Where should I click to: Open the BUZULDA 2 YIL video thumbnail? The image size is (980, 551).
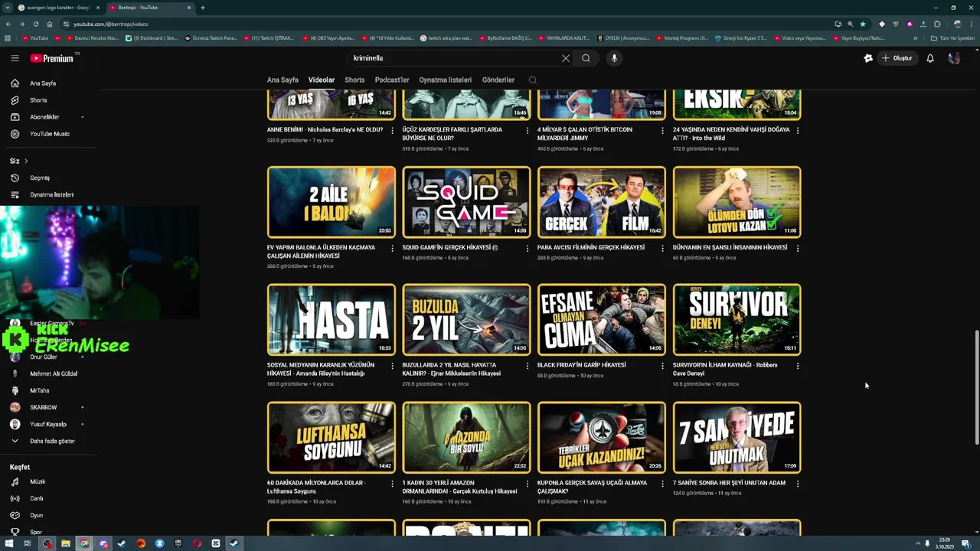click(466, 320)
